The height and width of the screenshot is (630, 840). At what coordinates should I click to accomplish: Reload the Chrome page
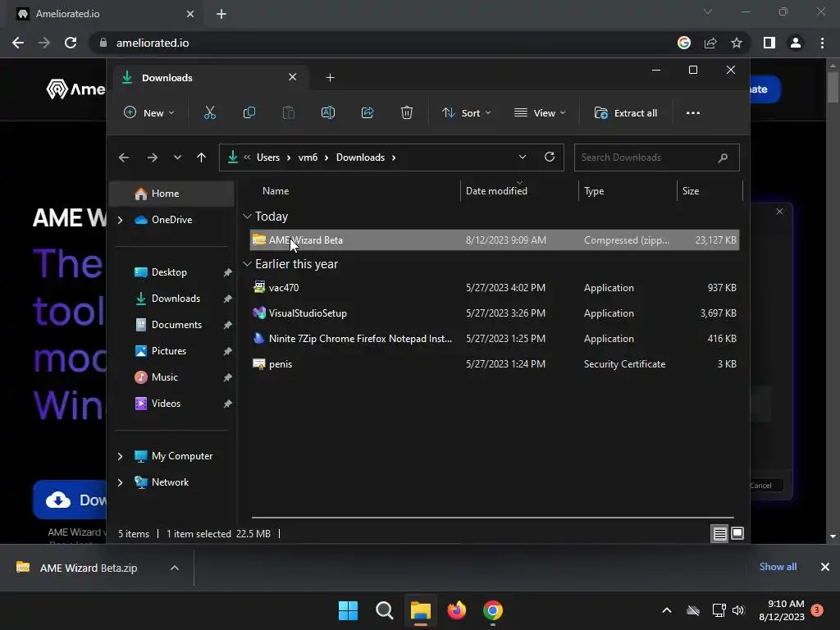pyautogui.click(x=71, y=43)
